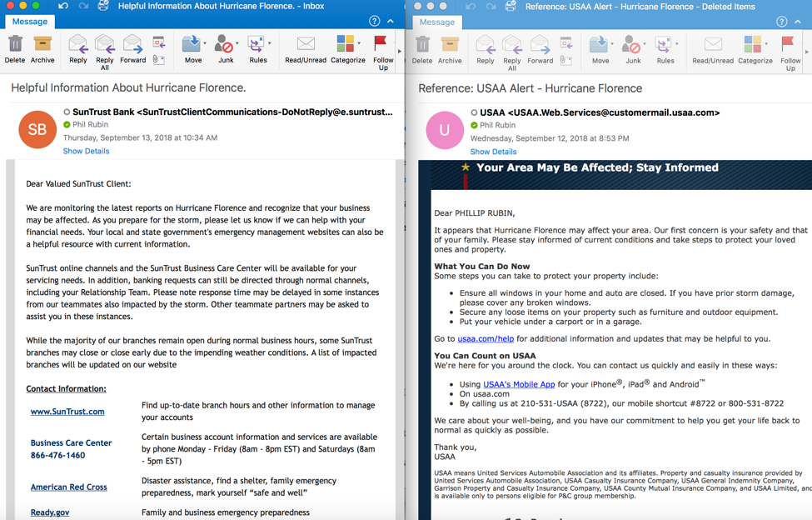Show Details of the USAA email header
This screenshot has width=812, height=520.
493,151
